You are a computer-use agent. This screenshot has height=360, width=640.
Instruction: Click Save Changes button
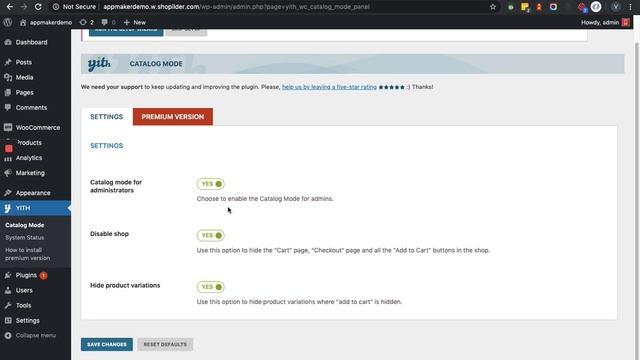coord(107,344)
